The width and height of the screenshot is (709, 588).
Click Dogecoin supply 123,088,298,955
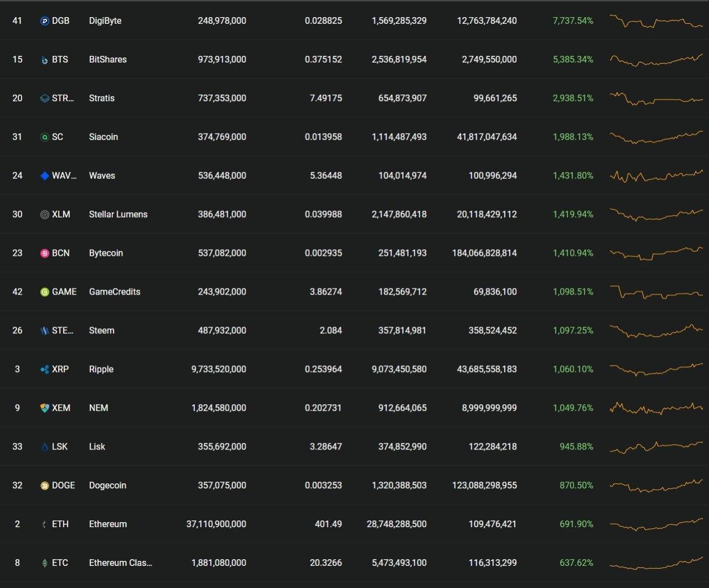485,485
